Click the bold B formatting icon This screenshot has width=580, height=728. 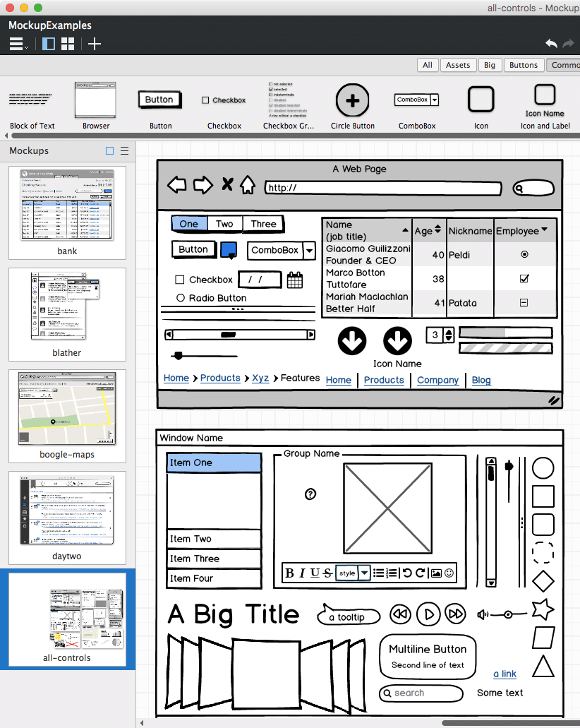(x=289, y=573)
